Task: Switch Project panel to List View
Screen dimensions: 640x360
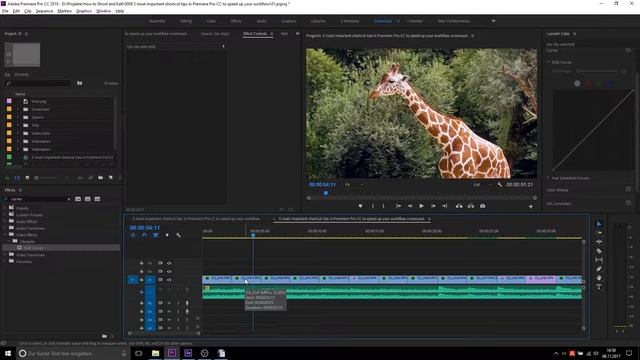Action: coord(17,178)
